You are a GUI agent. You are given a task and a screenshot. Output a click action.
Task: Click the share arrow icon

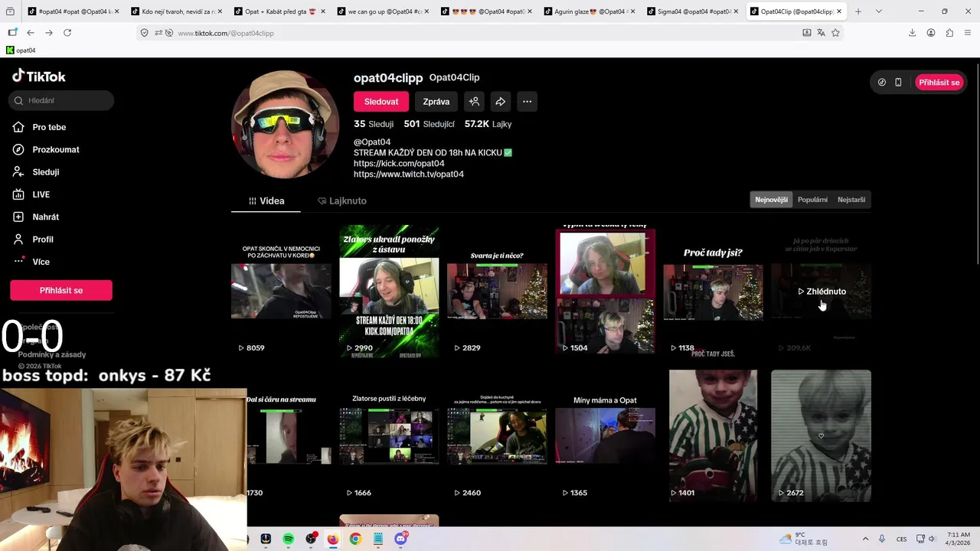[x=500, y=102]
